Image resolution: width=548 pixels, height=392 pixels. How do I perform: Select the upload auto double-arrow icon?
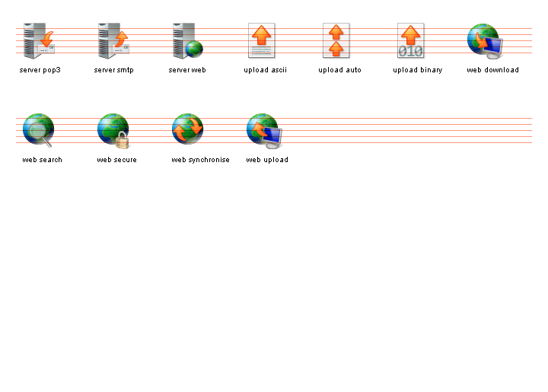click(x=336, y=41)
